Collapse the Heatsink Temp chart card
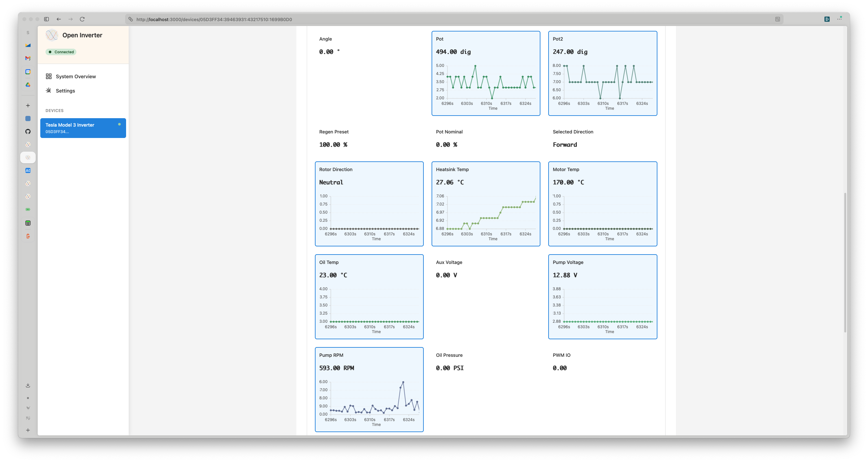Screen dimensions: 868x462 tap(486, 176)
